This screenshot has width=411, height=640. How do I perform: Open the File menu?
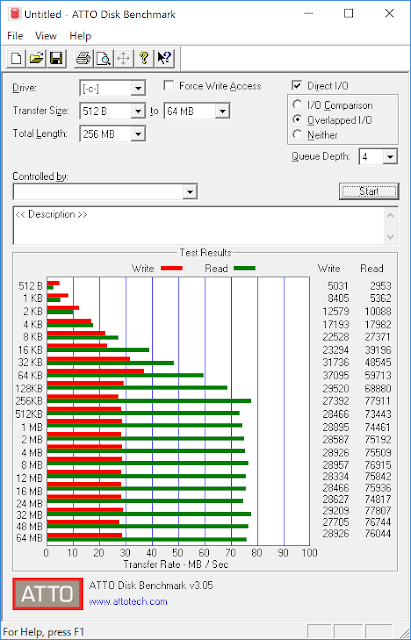tap(15, 36)
